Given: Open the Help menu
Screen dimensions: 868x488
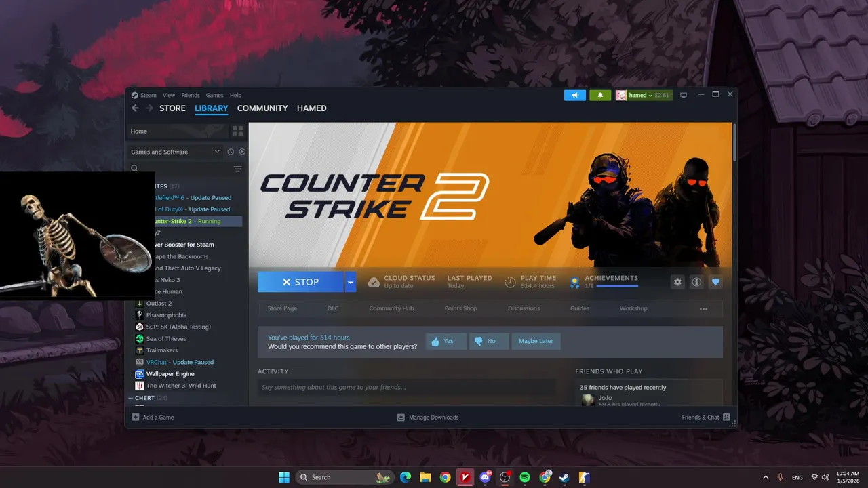Looking at the screenshot, I should point(235,96).
